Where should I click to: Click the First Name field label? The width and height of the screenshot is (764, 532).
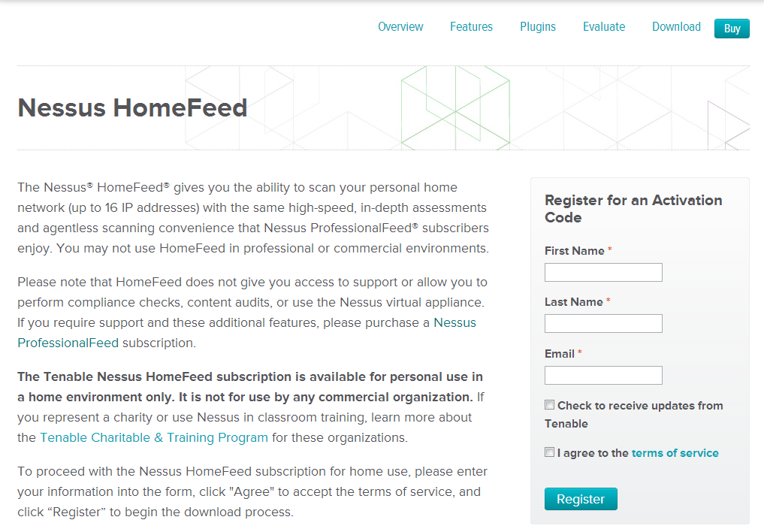[575, 251]
